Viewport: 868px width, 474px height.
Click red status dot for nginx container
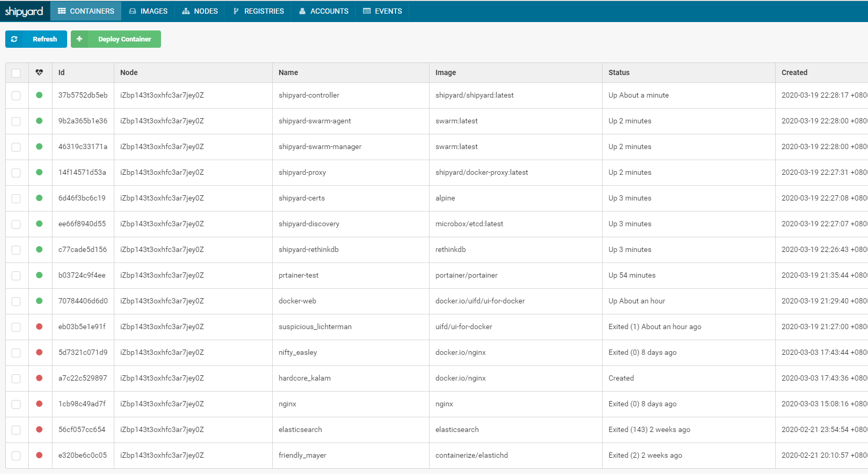39,404
